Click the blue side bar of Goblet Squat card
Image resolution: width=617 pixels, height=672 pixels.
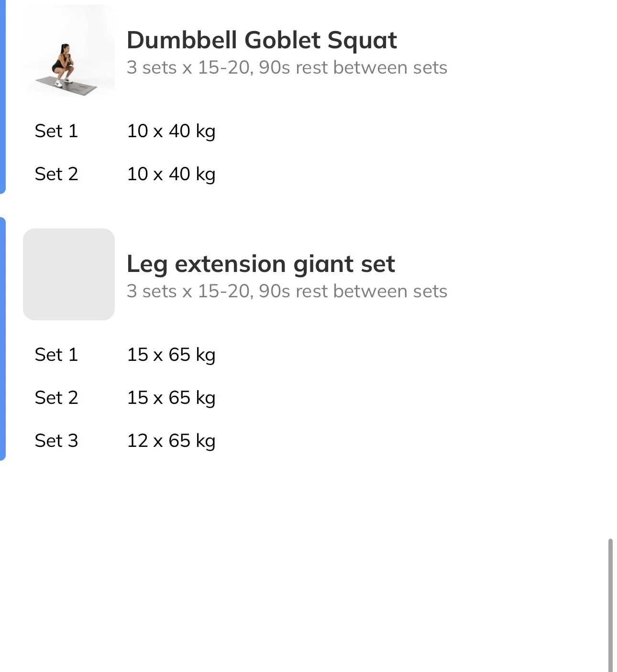pos(2,96)
